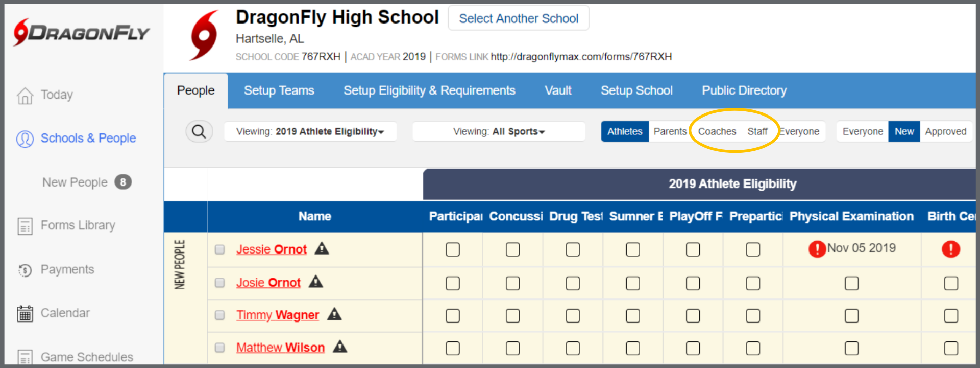Click the Payments dollar icon
980x368 pixels.
25,270
